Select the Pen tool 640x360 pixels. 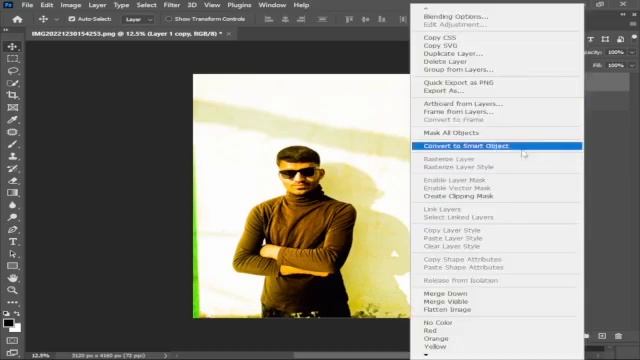click(12, 229)
